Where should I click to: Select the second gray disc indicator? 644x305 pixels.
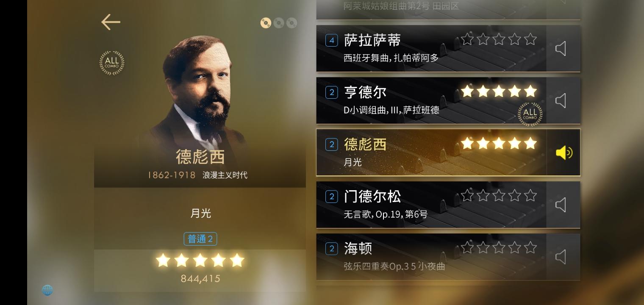(x=279, y=23)
